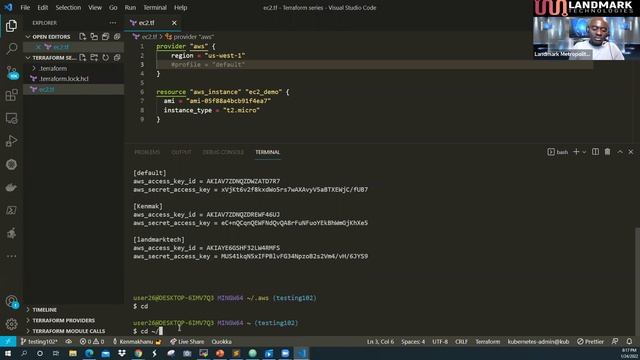Open the launch profile dropdown beside plus

pyautogui.click(x=584, y=152)
